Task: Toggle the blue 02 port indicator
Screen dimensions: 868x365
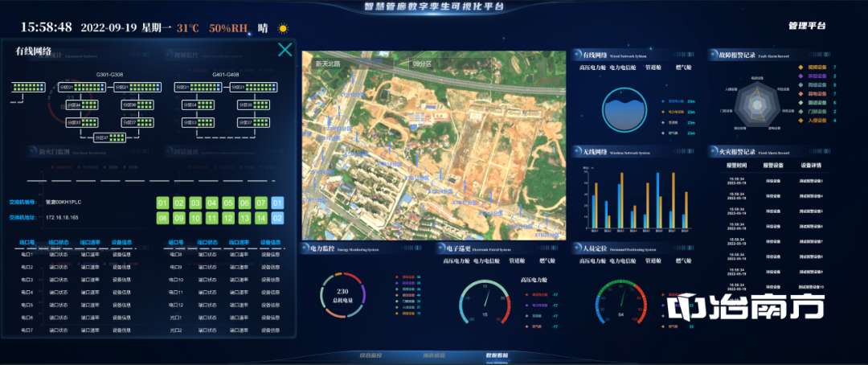Action: point(277,218)
